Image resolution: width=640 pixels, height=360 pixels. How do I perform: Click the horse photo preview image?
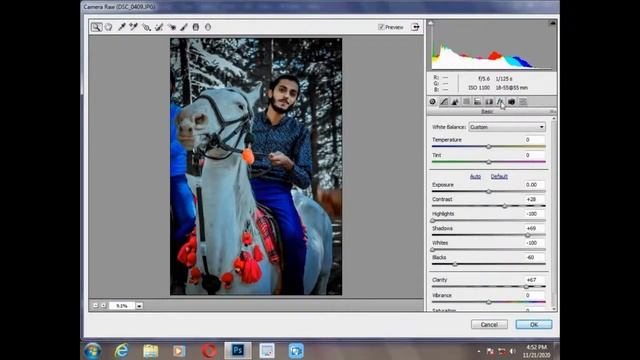click(256, 167)
